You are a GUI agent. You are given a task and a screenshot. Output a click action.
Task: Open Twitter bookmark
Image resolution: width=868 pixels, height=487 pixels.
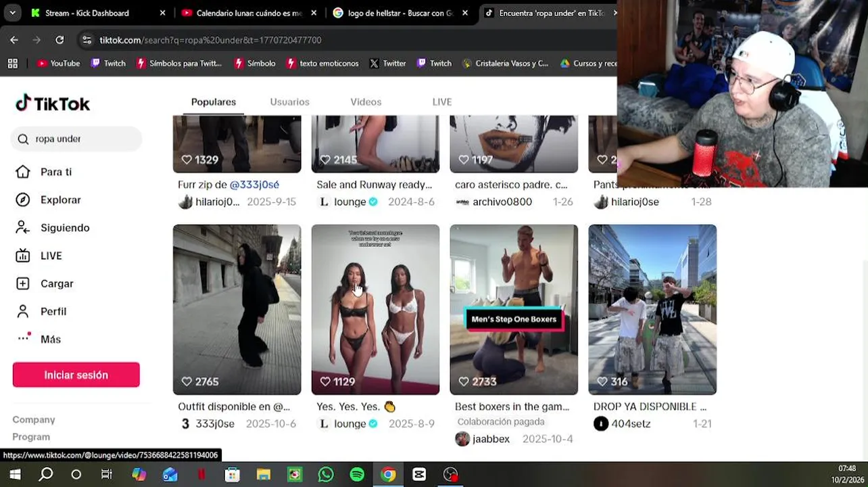click(x=388, y=63)
